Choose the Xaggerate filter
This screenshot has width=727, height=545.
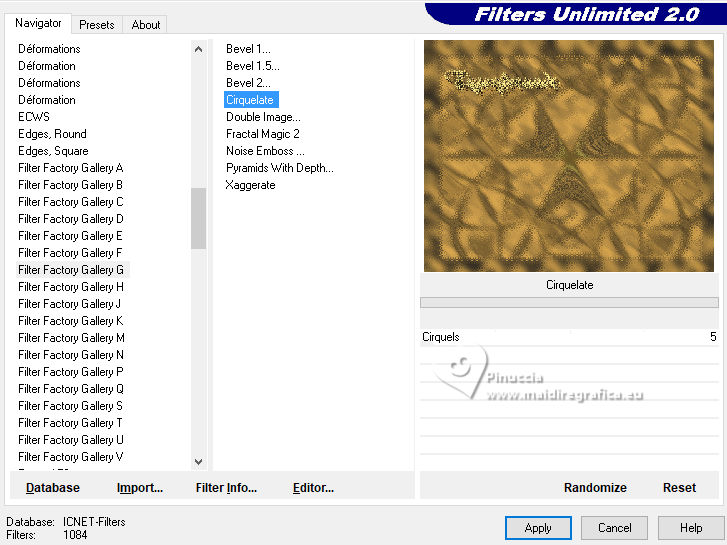[x=250, y=185]
